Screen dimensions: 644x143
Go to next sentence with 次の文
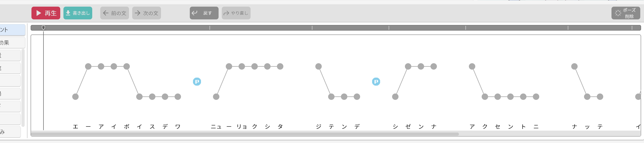[x=147, y=13]
